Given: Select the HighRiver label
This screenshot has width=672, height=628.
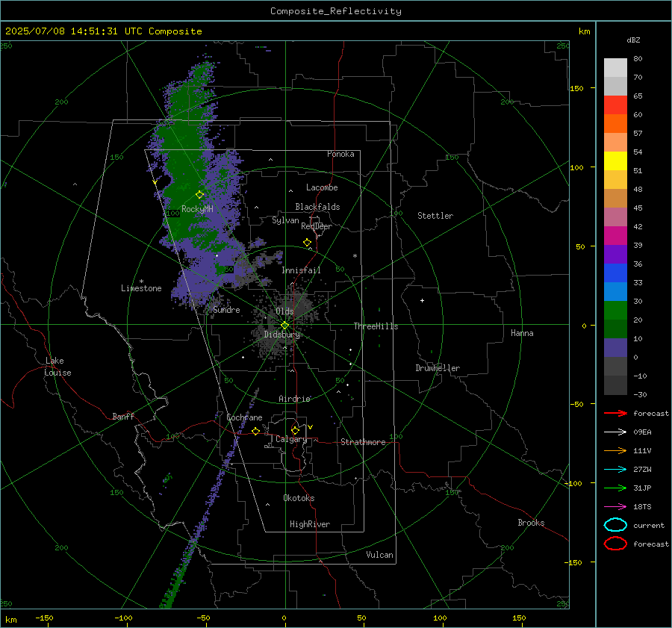Looking at the screenshot, I should [310, 524].
